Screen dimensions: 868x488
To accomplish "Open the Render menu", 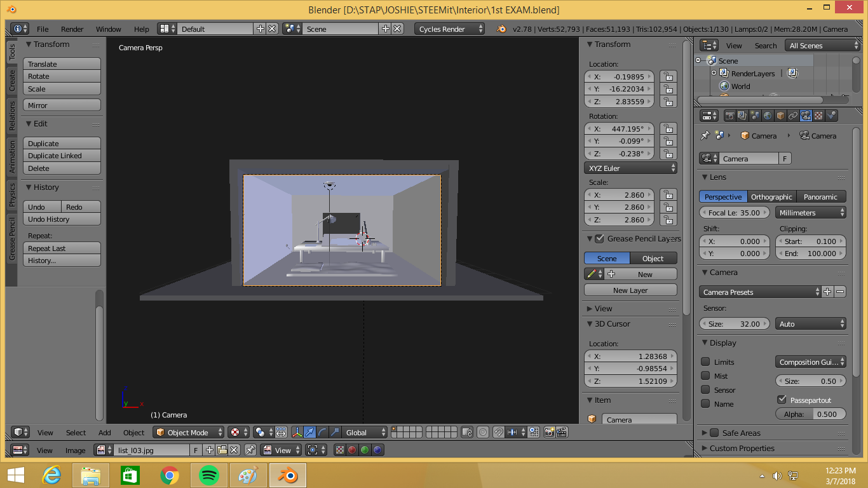I will [72, 29].
